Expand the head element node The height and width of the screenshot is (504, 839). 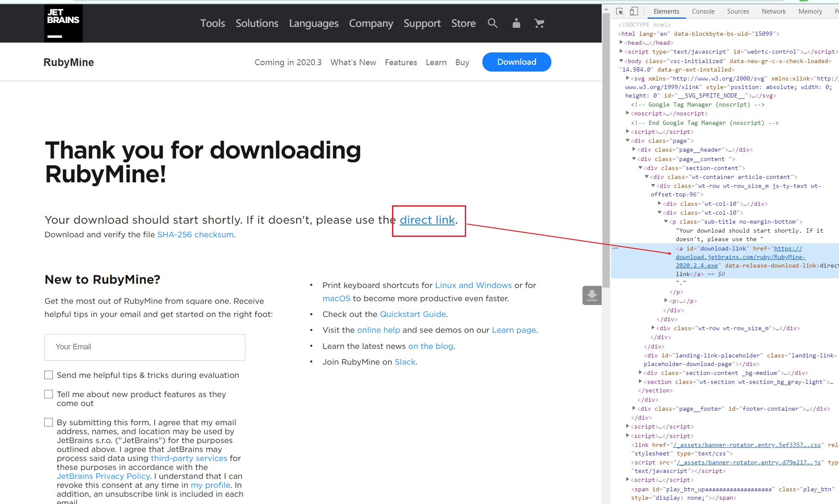coord(621,43)
